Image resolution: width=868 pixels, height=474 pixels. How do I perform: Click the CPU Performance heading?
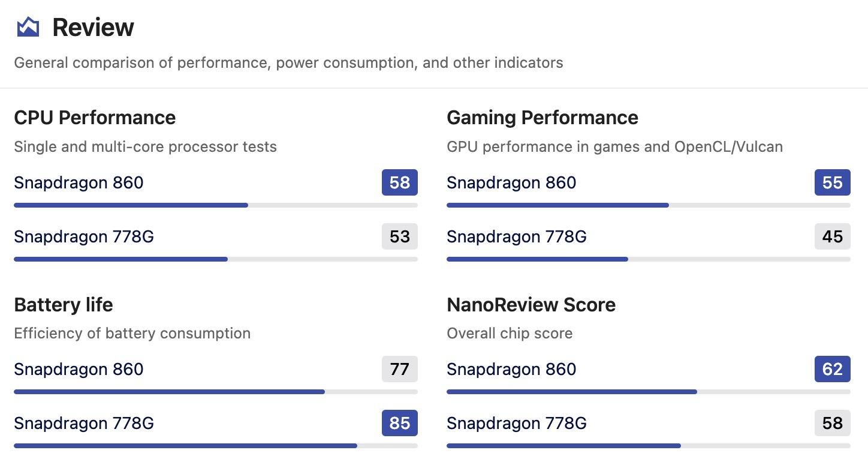pos(95,118)
